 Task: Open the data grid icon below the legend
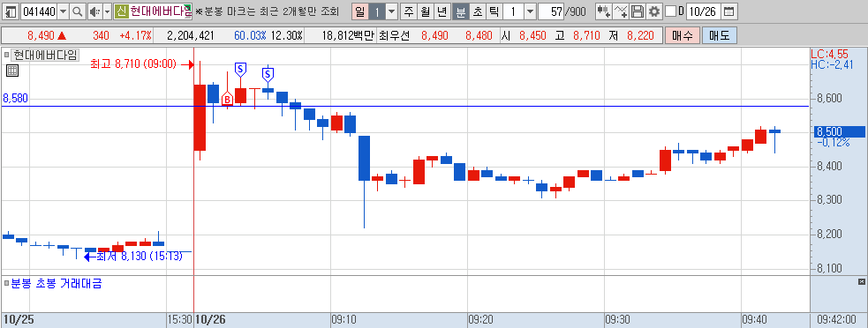(x=11, y=71)
